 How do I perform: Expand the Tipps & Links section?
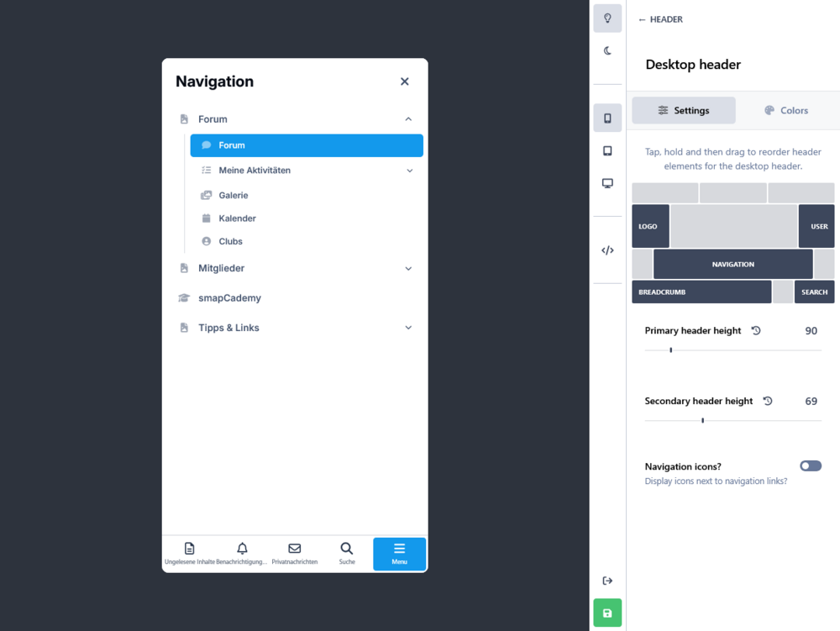(408, 328)
